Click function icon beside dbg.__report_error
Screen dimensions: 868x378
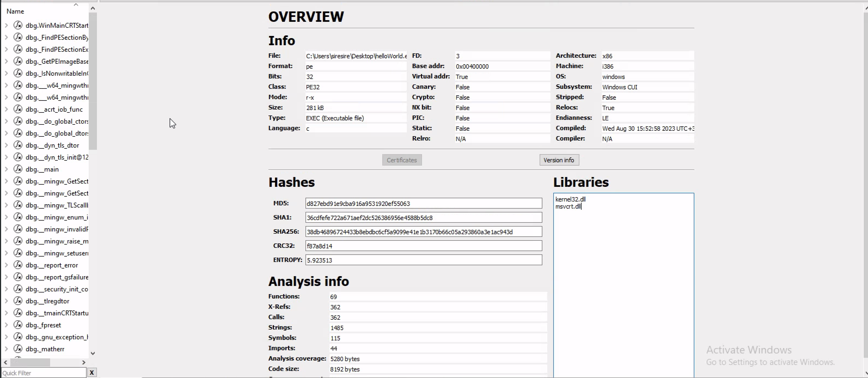18,265
